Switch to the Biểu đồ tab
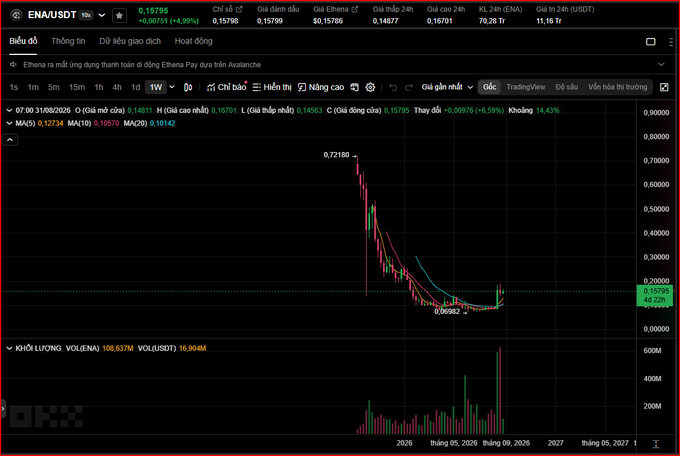 point(23,41)
